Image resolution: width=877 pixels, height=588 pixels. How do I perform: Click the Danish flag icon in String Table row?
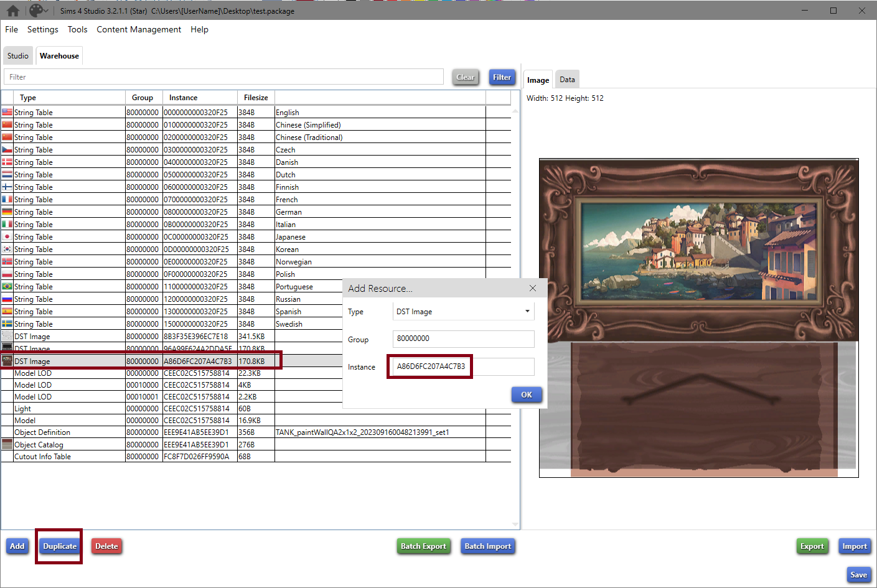point(7,162)
